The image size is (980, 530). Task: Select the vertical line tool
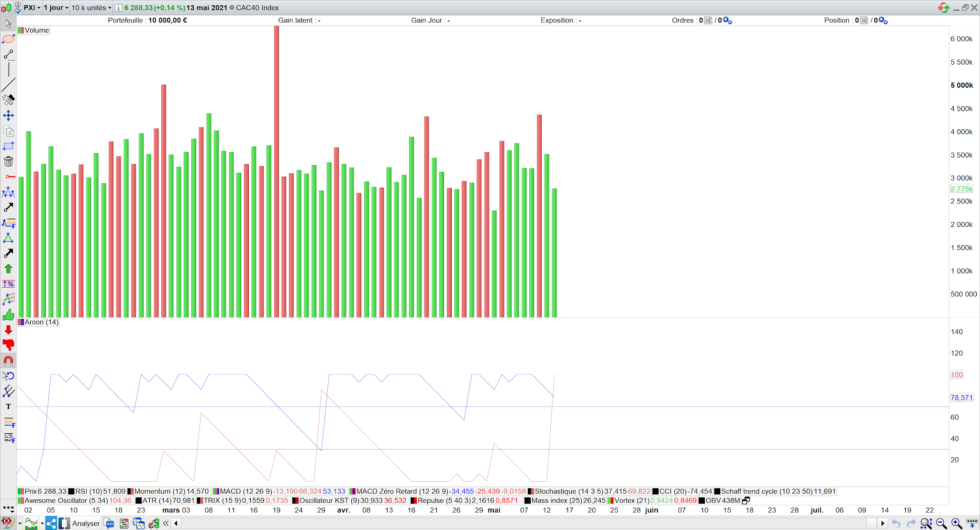[x=8, y=69]
